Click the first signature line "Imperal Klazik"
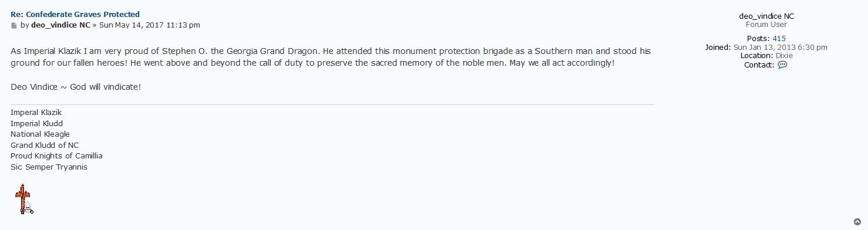Screen dimensions: 868x230 (x=36, y=113)
